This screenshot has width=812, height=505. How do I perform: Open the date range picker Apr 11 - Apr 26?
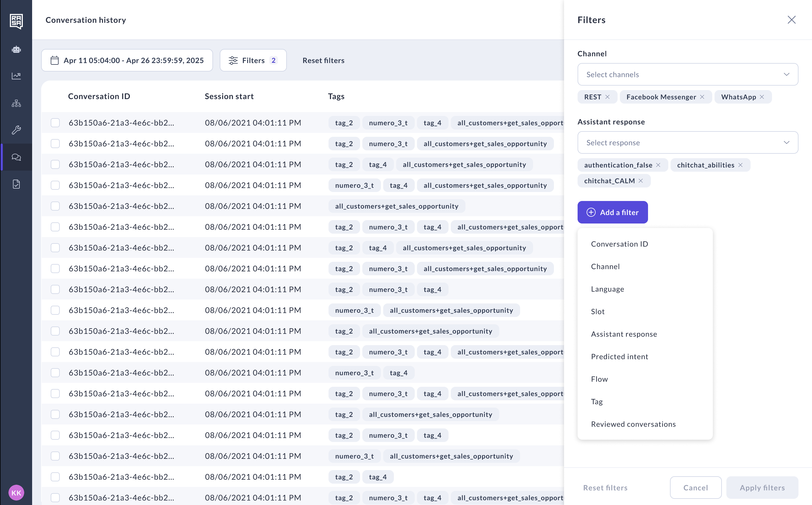pyautogui.click(x=127, y=61)
